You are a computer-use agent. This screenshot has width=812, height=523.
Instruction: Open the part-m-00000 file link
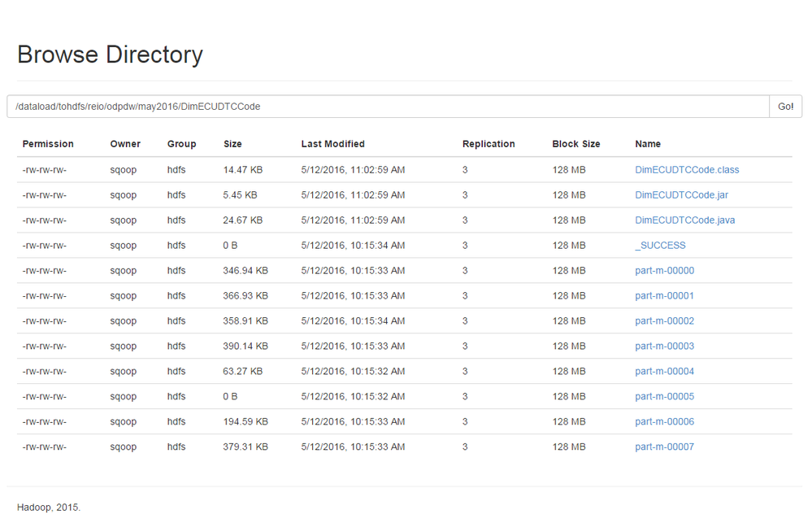[x=664, y=271]
